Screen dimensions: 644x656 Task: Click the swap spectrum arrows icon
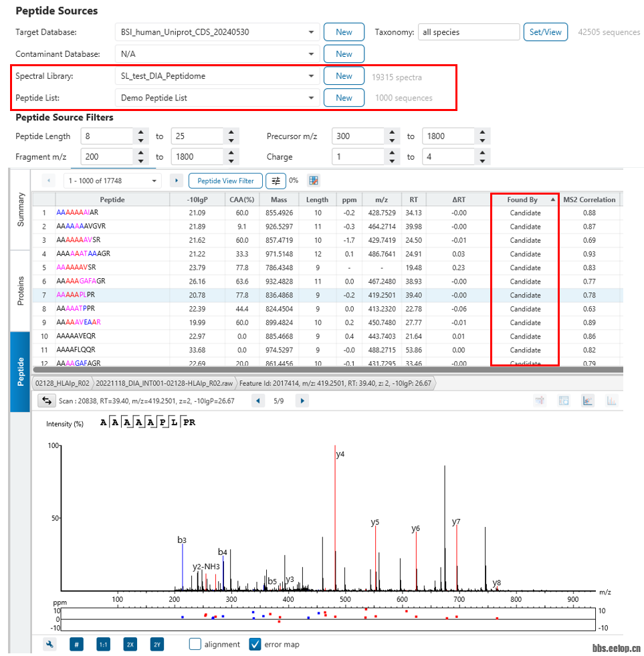46,401
